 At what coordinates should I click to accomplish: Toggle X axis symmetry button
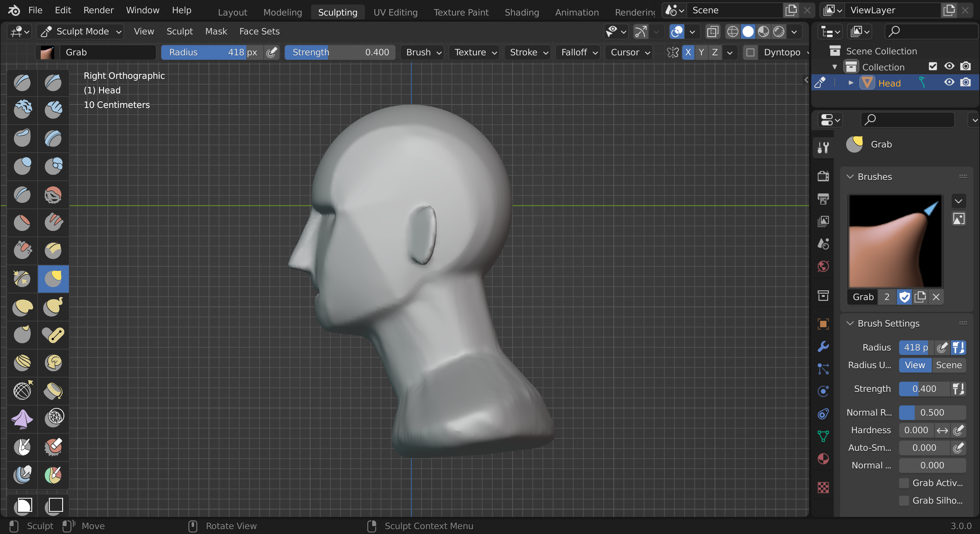coord(688,53)
